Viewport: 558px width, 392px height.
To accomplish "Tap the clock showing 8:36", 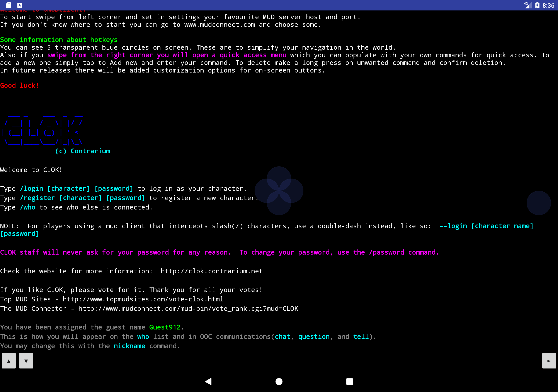I will (548, 5).
